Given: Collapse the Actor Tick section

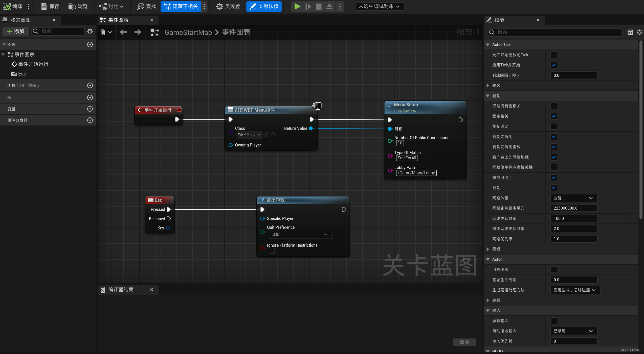Looking at the screenshot, I should (x=488, y=44).
